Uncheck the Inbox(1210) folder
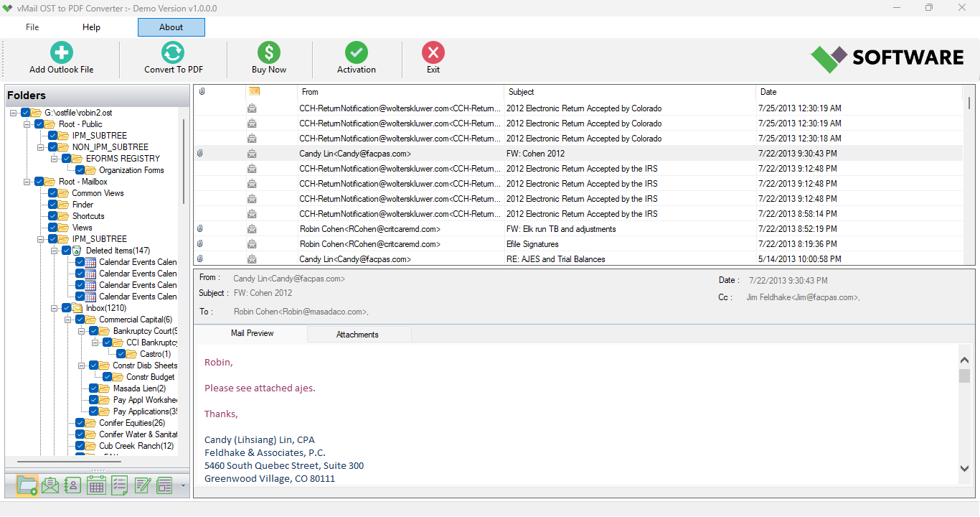The image size is (980, 517). tap(65, 307)
